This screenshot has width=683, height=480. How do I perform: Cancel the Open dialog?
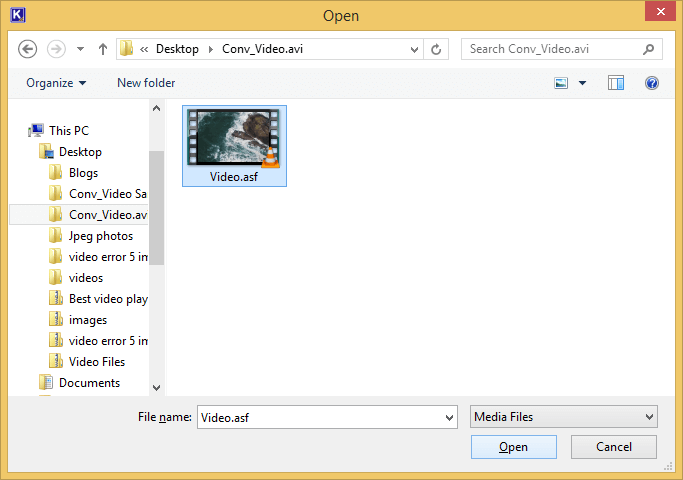614,447
